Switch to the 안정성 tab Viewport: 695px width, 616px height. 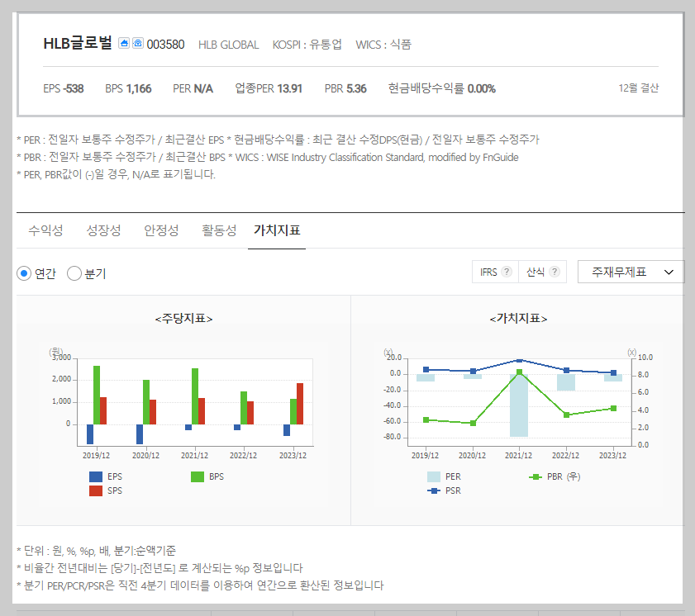click(x=161, y=230)
